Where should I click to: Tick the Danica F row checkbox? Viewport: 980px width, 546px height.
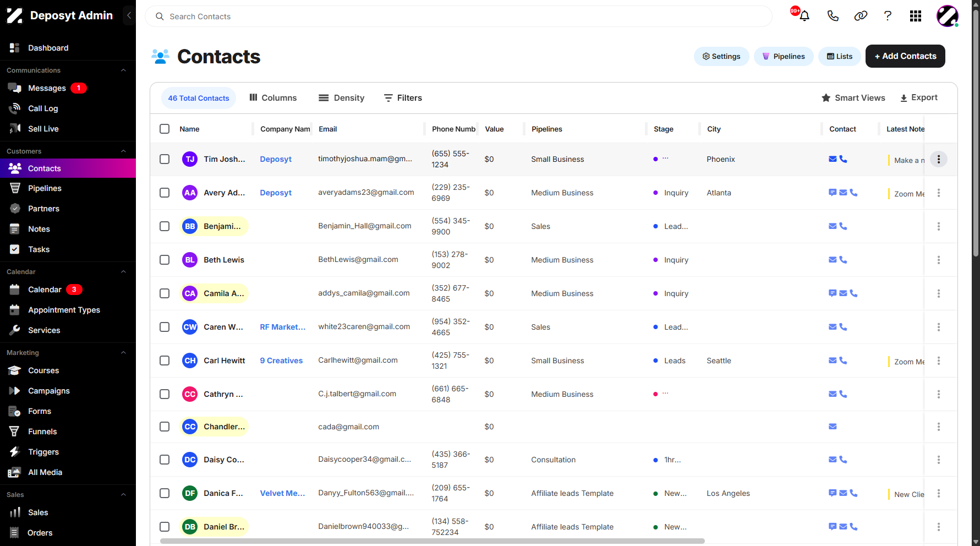point(165,493)
